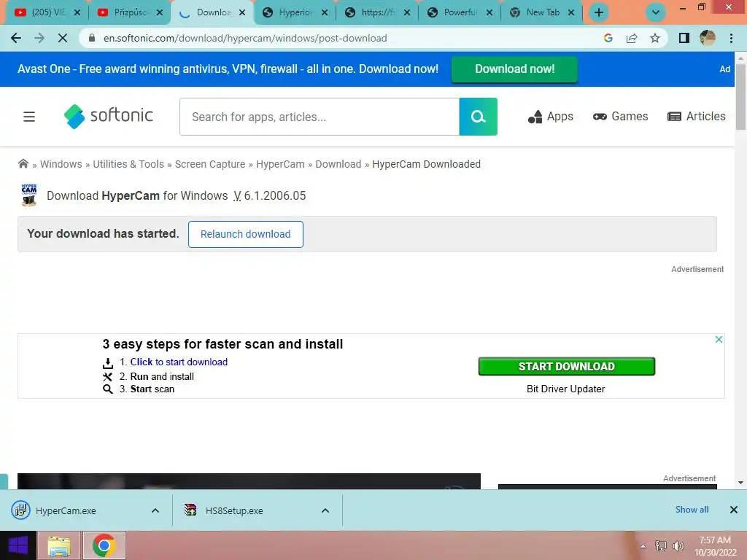The image size is (747, 560).
Task: Open the Softonic hamburger menu
Action: pyautogui.click(x=29, y=117)
